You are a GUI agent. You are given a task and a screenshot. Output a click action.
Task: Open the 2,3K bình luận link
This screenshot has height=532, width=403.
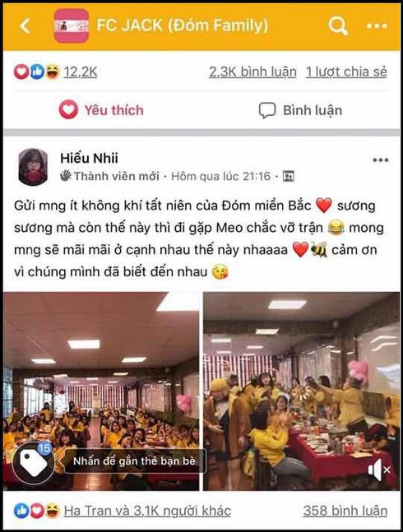click(x=252, y=72)
